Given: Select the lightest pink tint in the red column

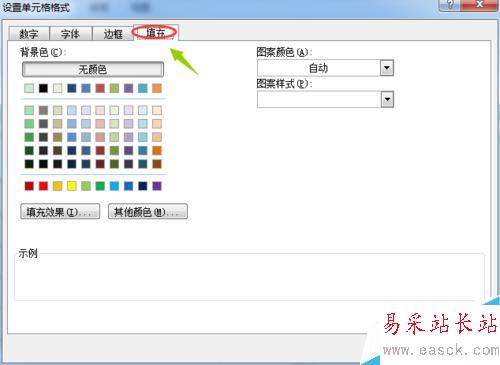Looking at the screenshot, I should point(100,110).
